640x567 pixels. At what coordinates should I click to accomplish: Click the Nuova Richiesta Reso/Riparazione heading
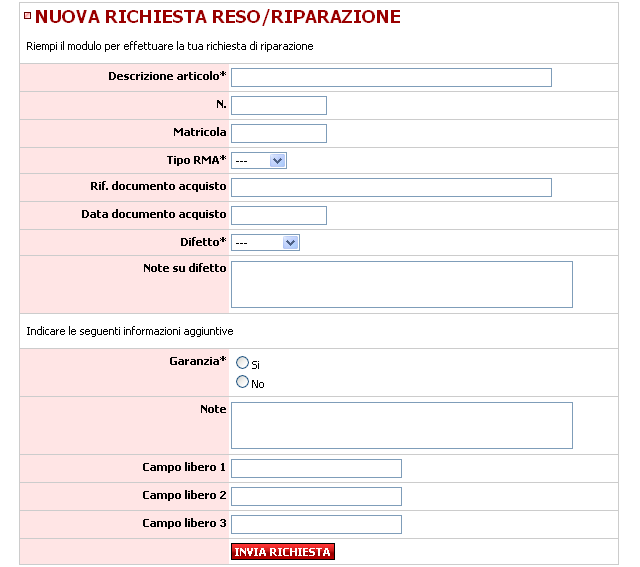pos(218,17)
